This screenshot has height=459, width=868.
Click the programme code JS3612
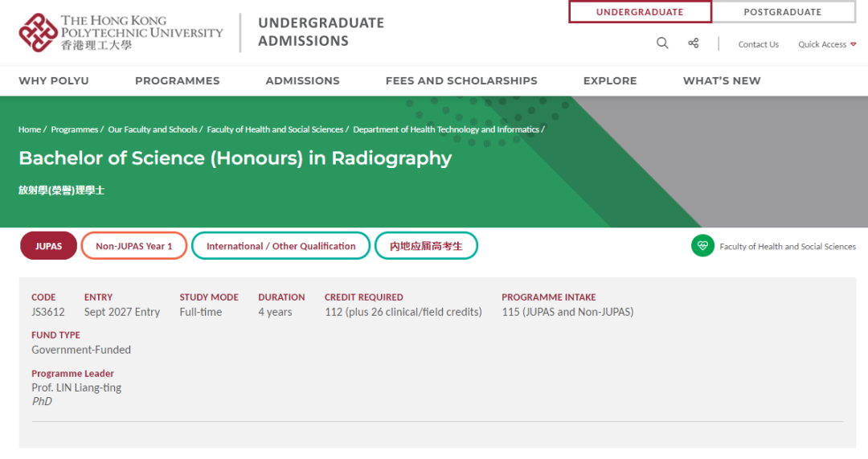coord(48,312)
